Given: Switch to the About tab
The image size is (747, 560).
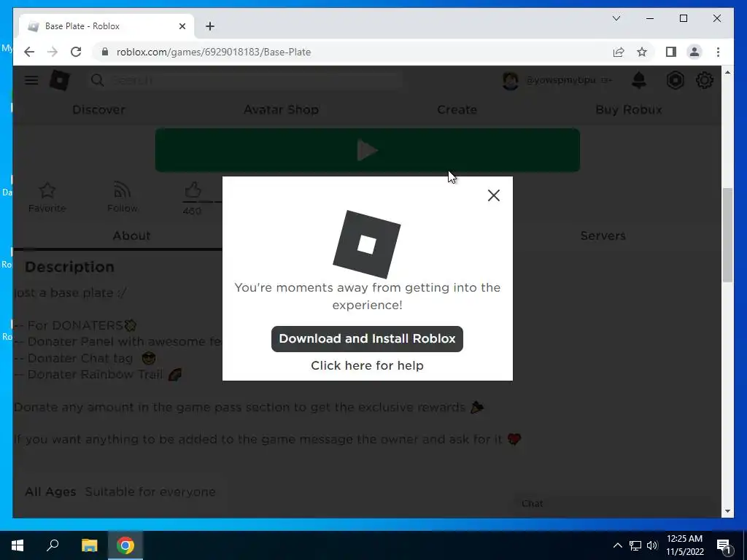Looking at the screenshot, I should coord(131,236).
